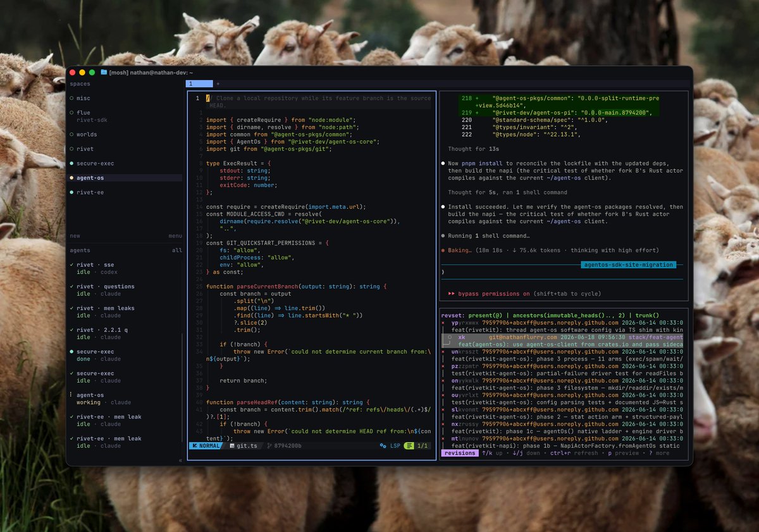Click the Claude prompt input line
The height and width of the screenshot is (532, 759).
click(562, 272)
